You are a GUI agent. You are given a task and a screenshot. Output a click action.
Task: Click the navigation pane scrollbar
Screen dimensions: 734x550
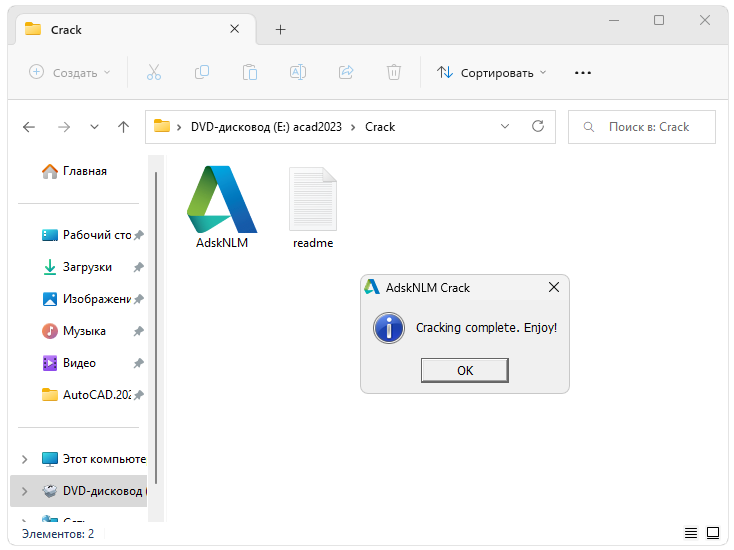click(x=156, y=328)
